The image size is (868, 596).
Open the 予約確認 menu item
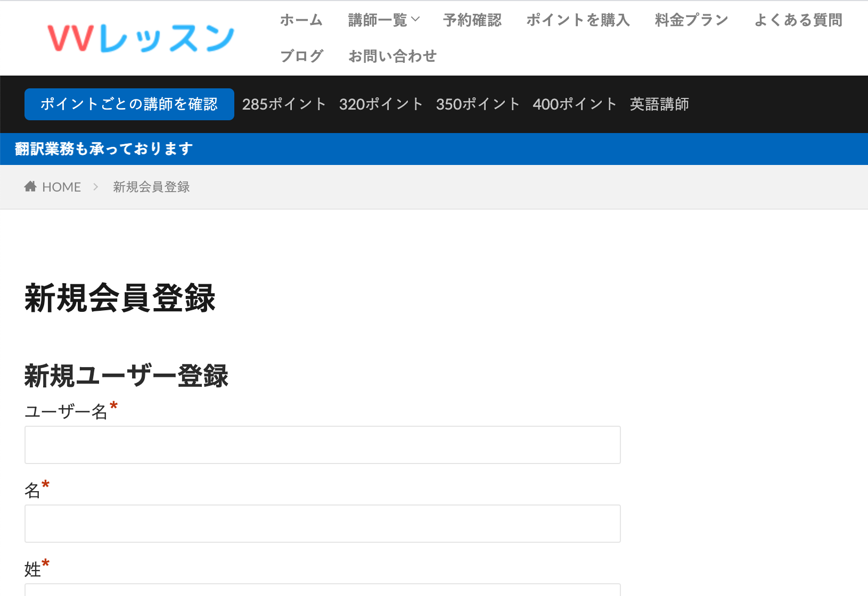(x=472, y=20)
